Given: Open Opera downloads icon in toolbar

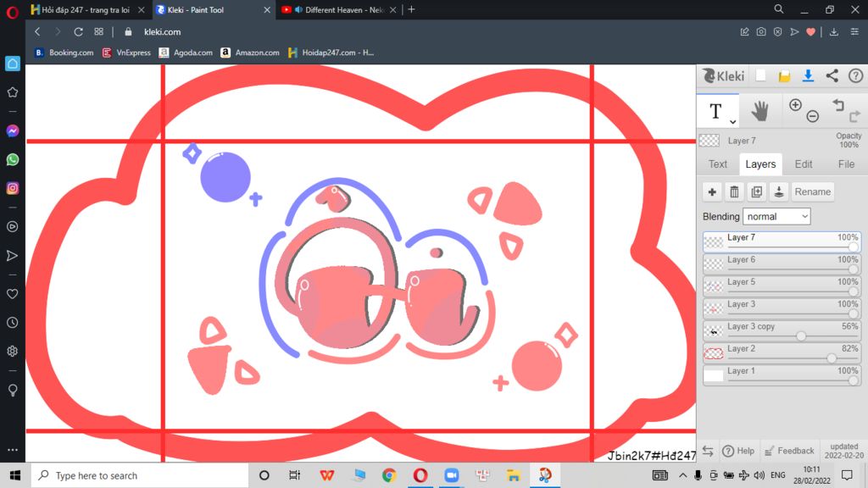Looking at the screenshot, I should pos(834,32).
